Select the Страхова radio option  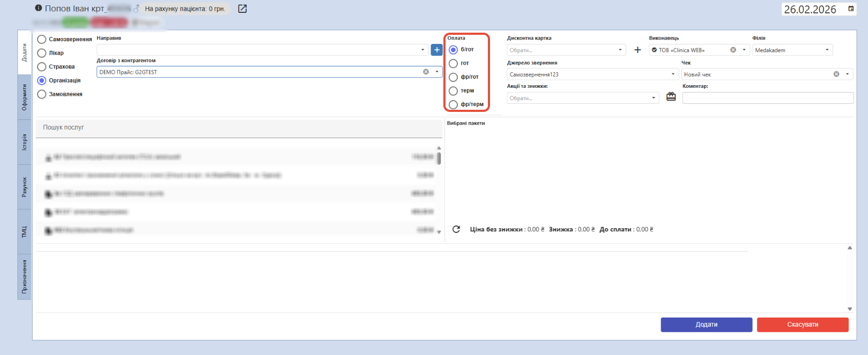click(42, 67)
